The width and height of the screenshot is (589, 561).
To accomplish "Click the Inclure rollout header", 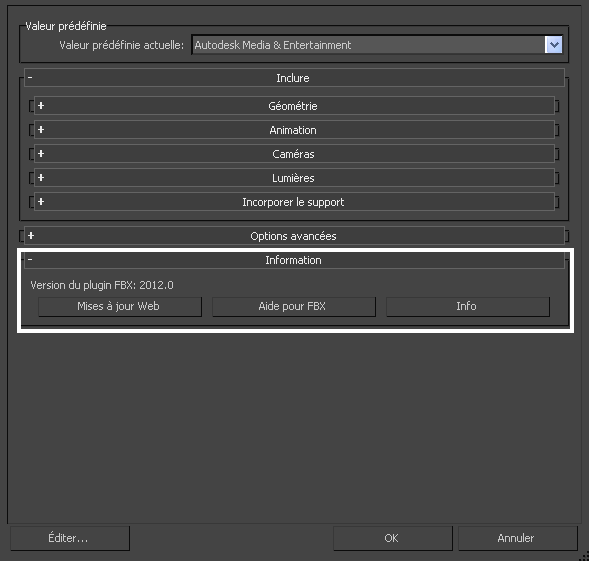I will pos(294,78).
